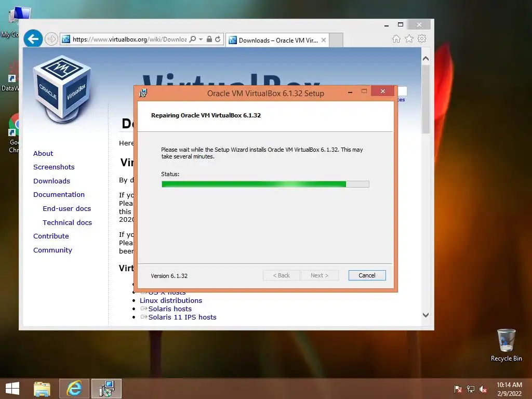This screenshot has height=399, width=532.
Task: Click the page scrollbar up arrow
Action: click(426, 58)
